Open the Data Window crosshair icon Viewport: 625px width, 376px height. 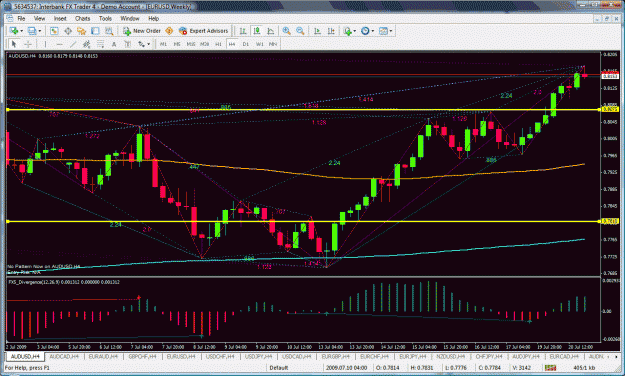click(x=68, y=31)
